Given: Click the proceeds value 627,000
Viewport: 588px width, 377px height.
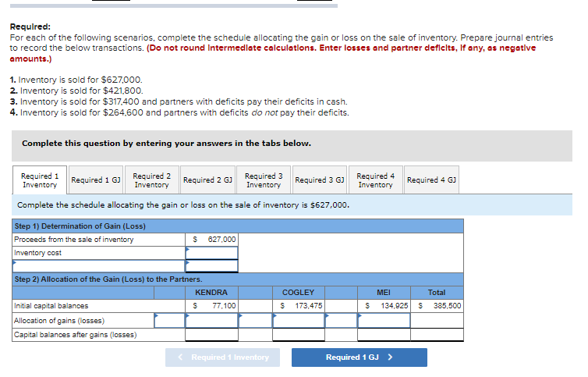Looking at the screenshot, I should (x=221, y=240).
